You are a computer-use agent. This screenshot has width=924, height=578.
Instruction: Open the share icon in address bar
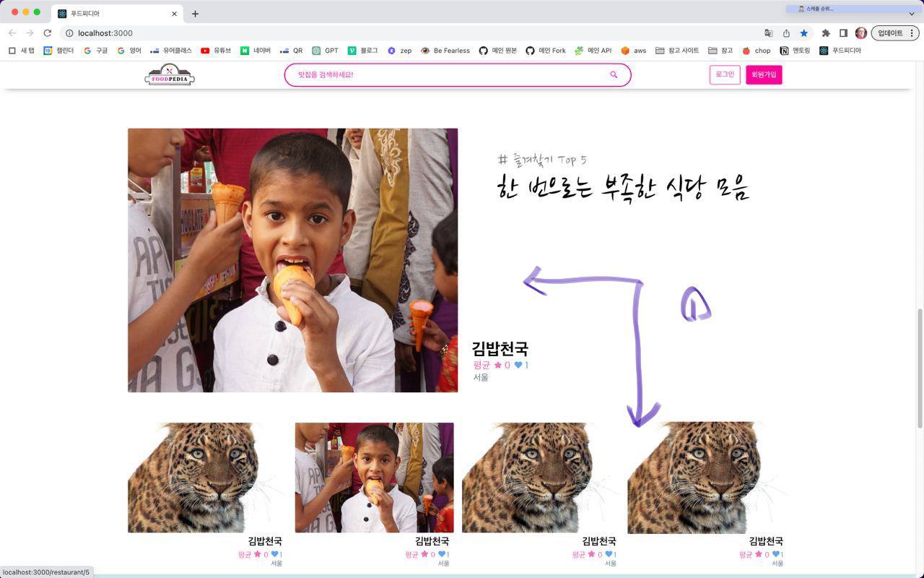tap(786, 33)
